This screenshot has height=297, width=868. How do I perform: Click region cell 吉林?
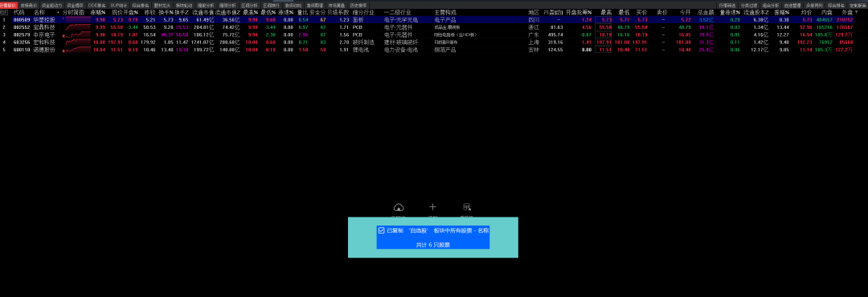(534, 50)
